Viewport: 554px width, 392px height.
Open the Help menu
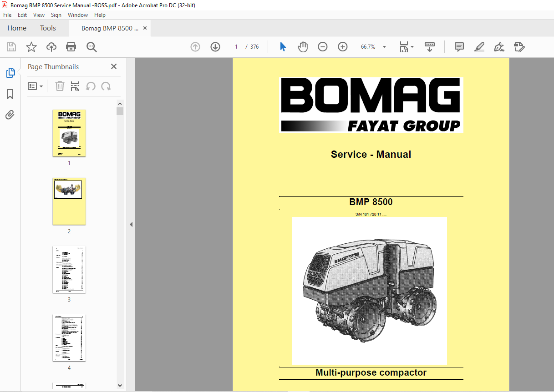tap(100, 15)
